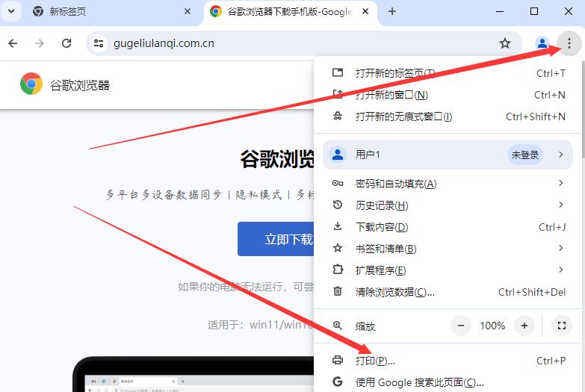Expand 书签和清单(B) submenu
The width and height of the screenshot is (585, 392).
pos(448,249)
